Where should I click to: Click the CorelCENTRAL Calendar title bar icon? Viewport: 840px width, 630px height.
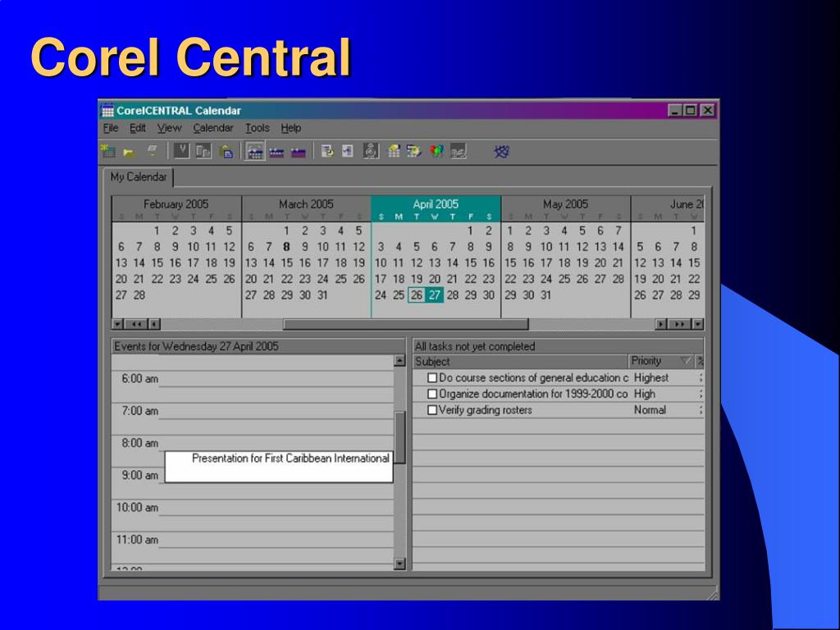click(107, 111)
